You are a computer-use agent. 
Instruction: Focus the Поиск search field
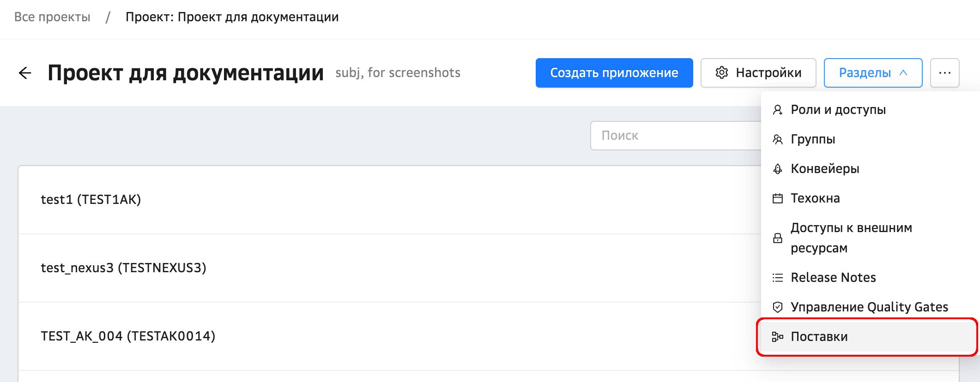coord(675,136)
